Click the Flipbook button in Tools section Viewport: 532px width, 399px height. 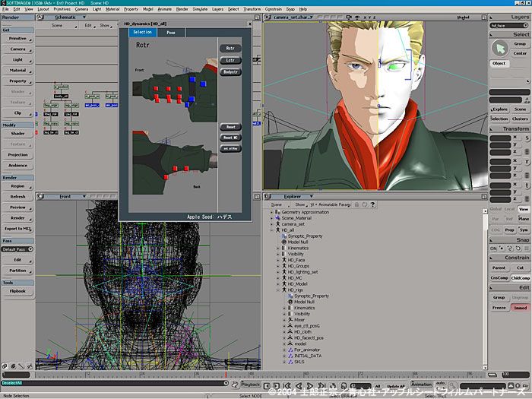pos(17,291)
